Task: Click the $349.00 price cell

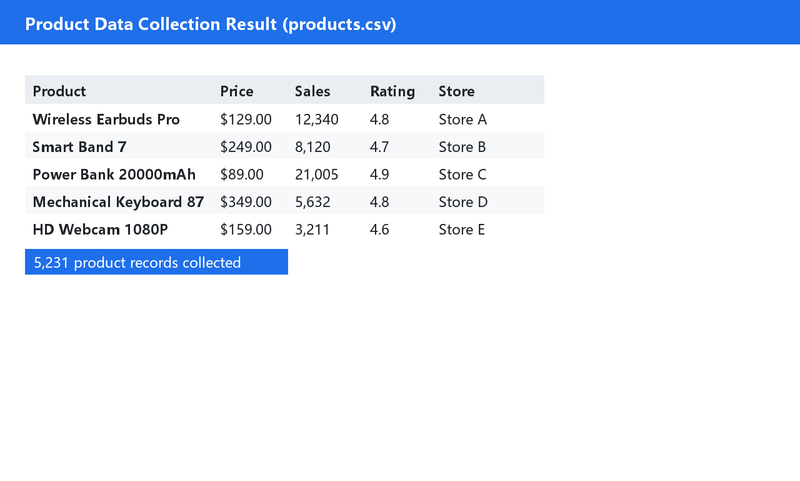Action: pyautogui.click(x=246, y=202)
